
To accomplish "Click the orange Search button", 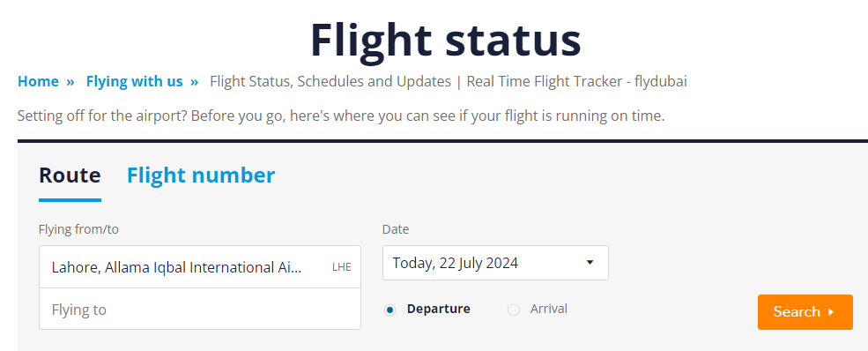I will [x=805, y=312].
